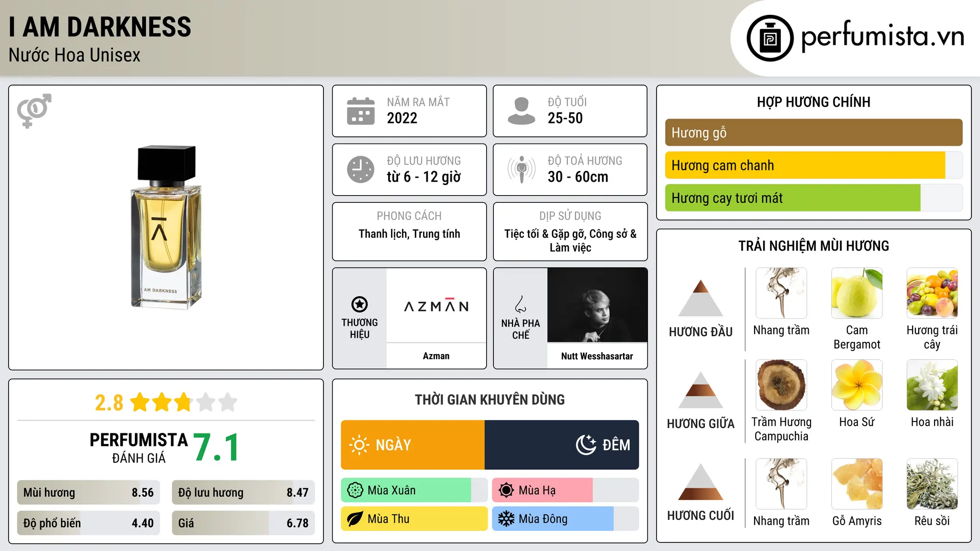Click the sillage projection icon
Screen dimensions: 980x551
click(x=521, y=169)
